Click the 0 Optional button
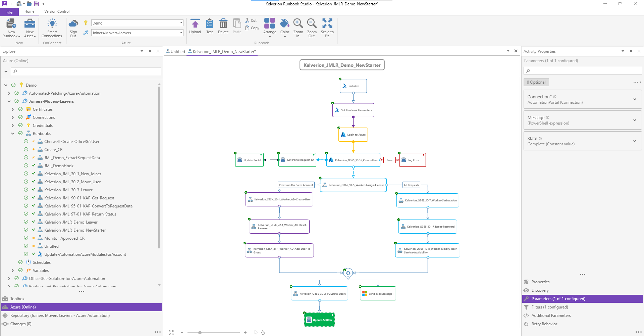This screenshot has width=644, height=336. click(536, 82)
